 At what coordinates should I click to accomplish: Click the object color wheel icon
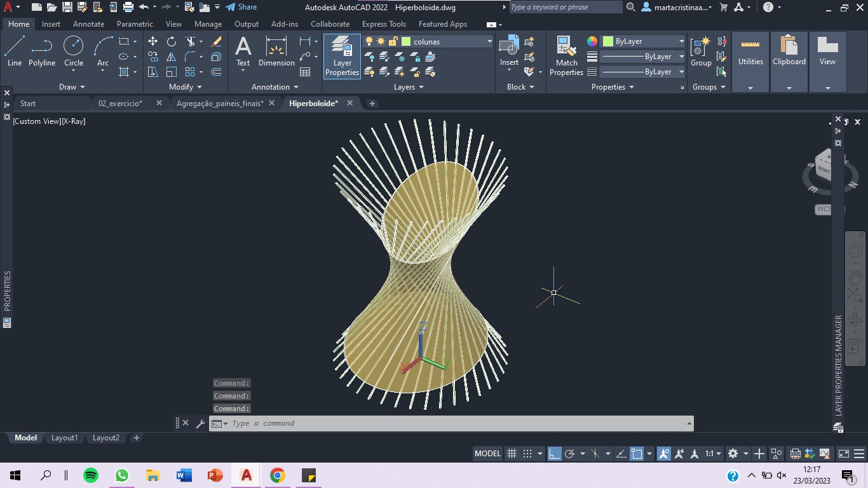tap(592, 41)
